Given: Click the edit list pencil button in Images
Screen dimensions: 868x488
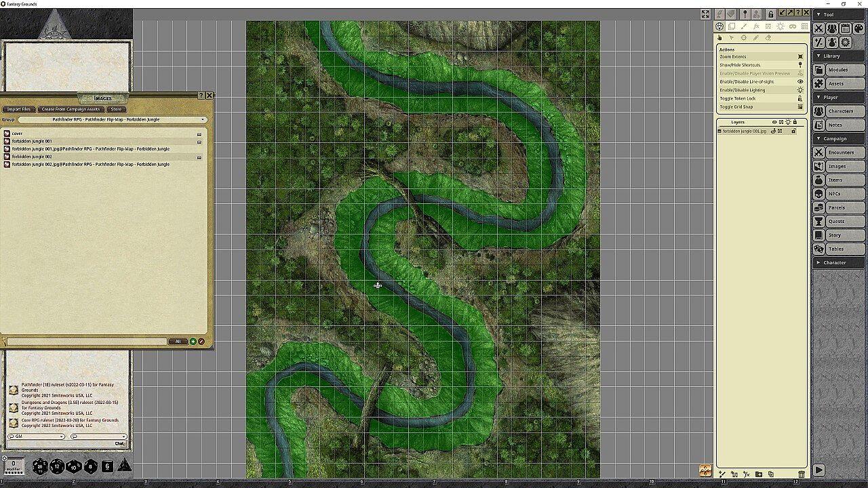Looking at the screenshot, I should [201, 342].
